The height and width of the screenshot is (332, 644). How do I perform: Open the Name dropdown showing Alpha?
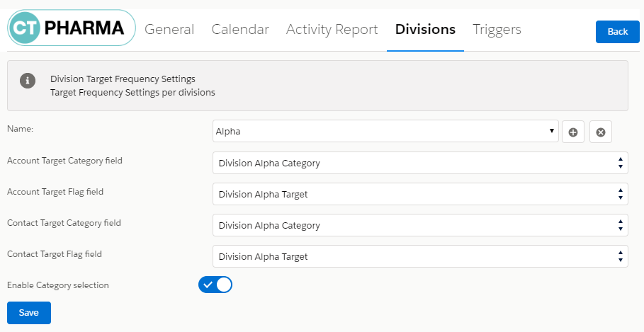pyautogui.click(x=385, y=131)
